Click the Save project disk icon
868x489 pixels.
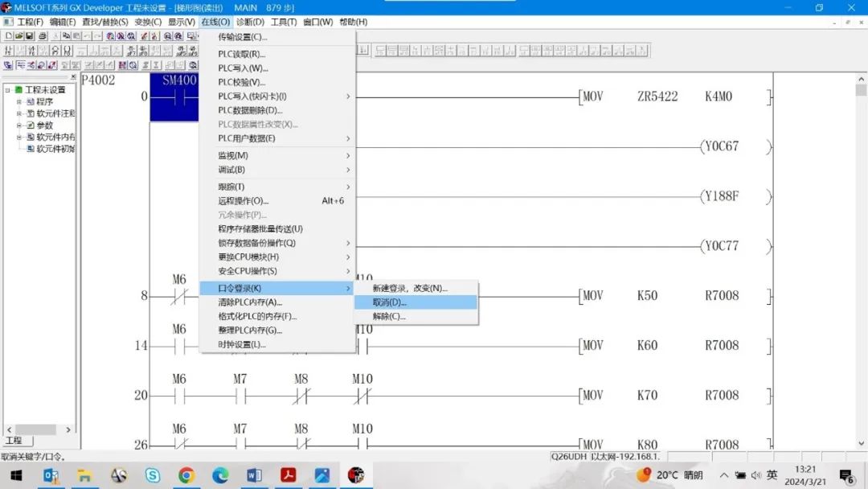[31, 36]
